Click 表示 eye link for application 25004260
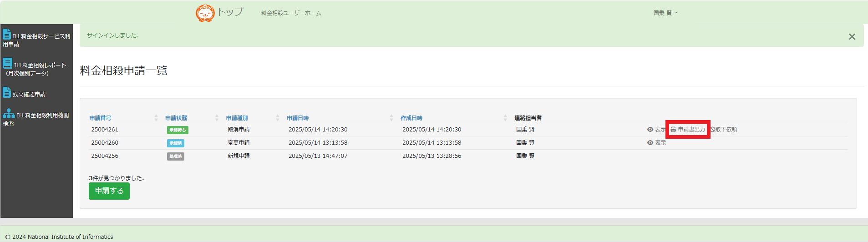The height and width of the screenshot is (242, 868). pos(656,143)
